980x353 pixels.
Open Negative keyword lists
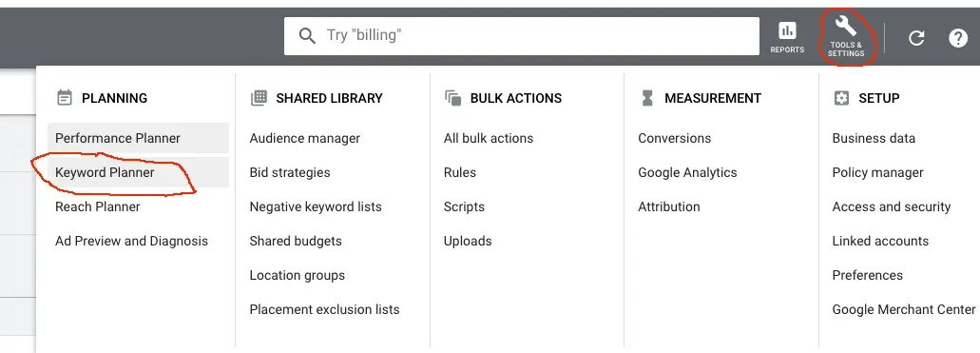coord(315,206)
